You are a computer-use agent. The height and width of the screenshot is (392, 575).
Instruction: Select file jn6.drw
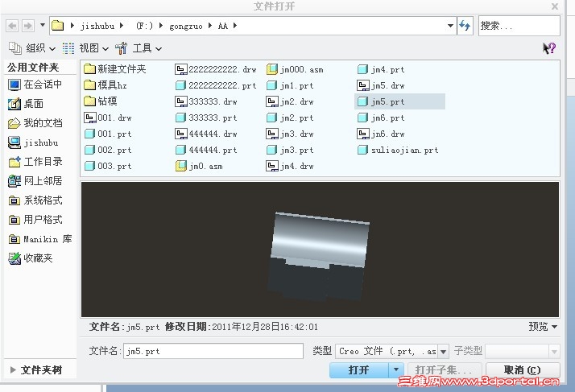pos(381,134)
